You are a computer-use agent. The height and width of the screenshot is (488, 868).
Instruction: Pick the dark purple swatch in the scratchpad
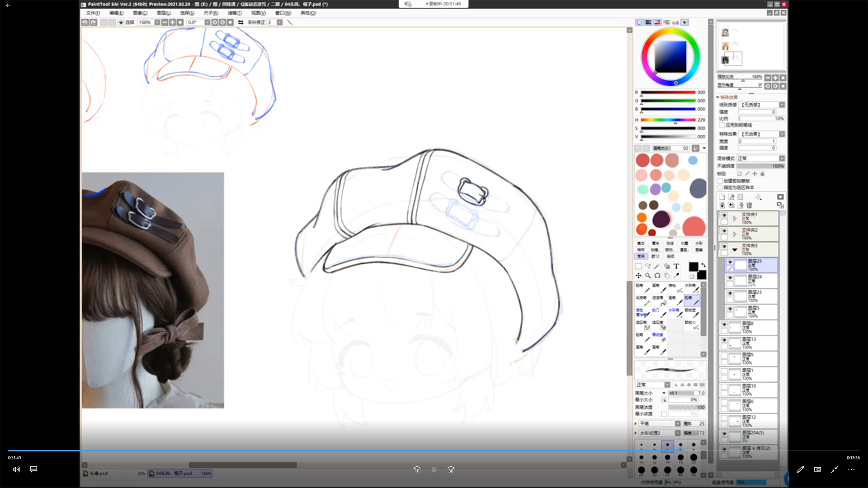(x=661, y=220)
